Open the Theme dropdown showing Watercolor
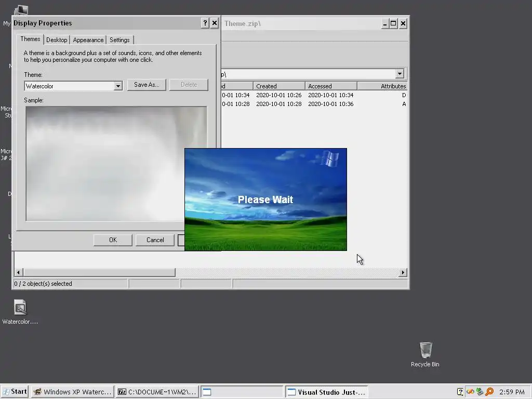 point(73,86)
